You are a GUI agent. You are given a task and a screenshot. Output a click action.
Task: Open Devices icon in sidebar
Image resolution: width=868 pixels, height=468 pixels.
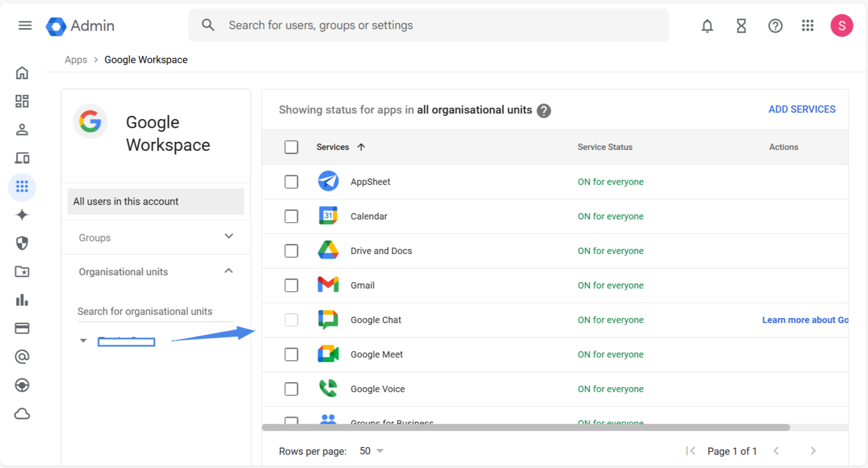[22, 158]
